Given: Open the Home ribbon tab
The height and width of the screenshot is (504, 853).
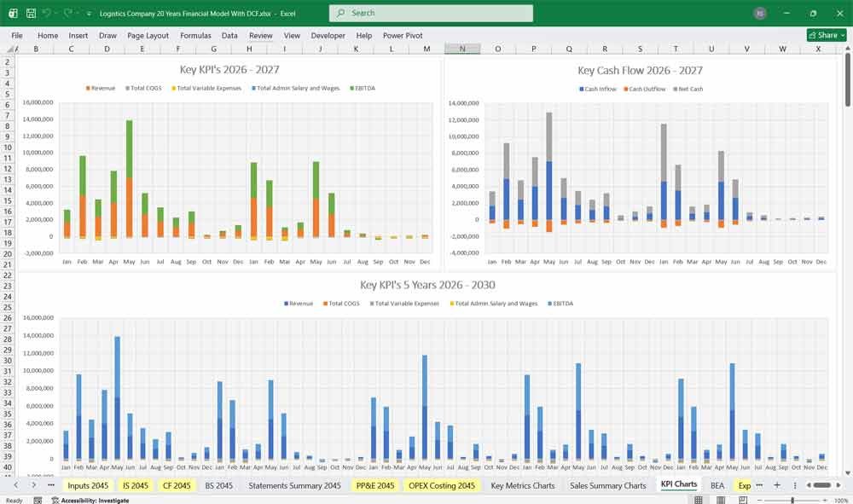Looking at the screenshot, I should pyautogui.click(x=48, y=35).
